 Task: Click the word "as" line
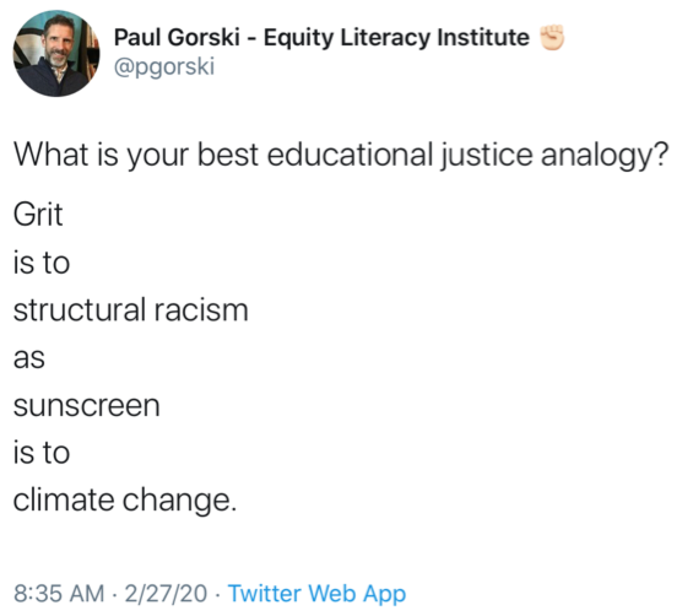click(29, 359)
